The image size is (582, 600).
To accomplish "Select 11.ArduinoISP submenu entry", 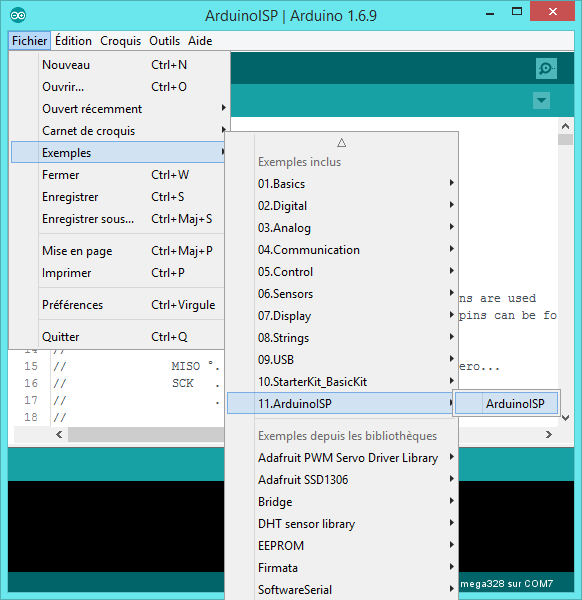I will [341, 403].
